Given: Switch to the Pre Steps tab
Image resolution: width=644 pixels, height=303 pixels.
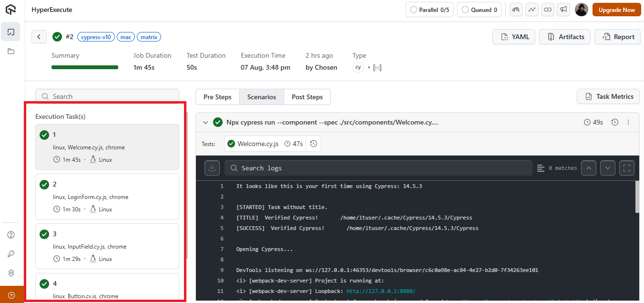Looking at the screenshot, I should coord(217,97).
